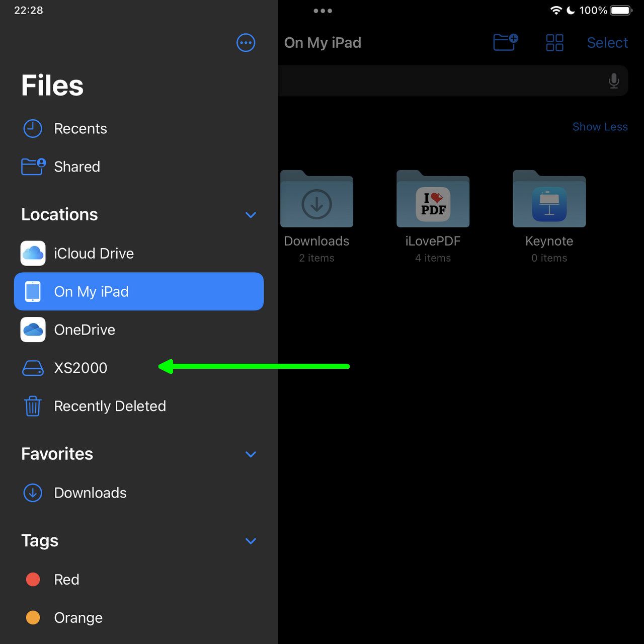Create a new folder with toolbar icon
The width and height of the screenshot is (644, 644).
tap(506, 42)
